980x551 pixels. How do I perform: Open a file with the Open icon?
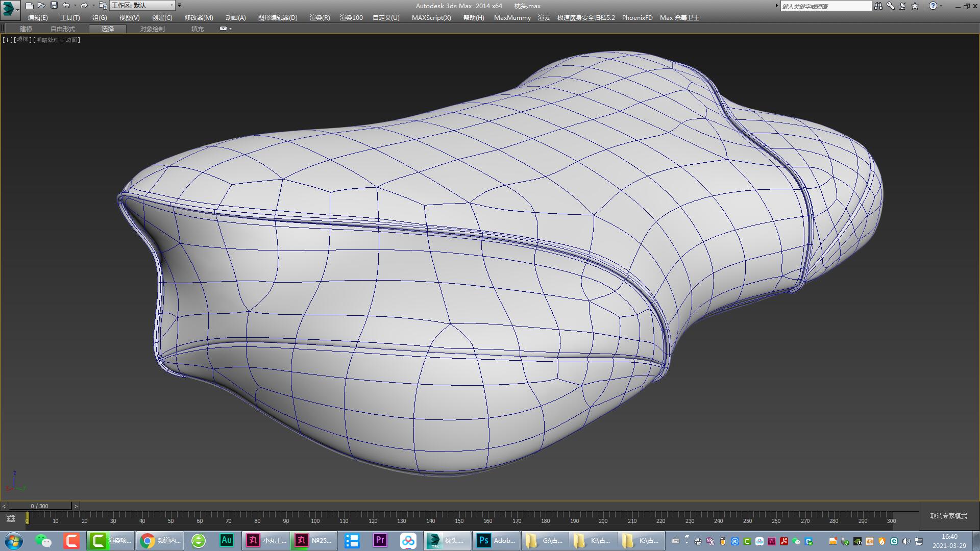tap(41, 6)
